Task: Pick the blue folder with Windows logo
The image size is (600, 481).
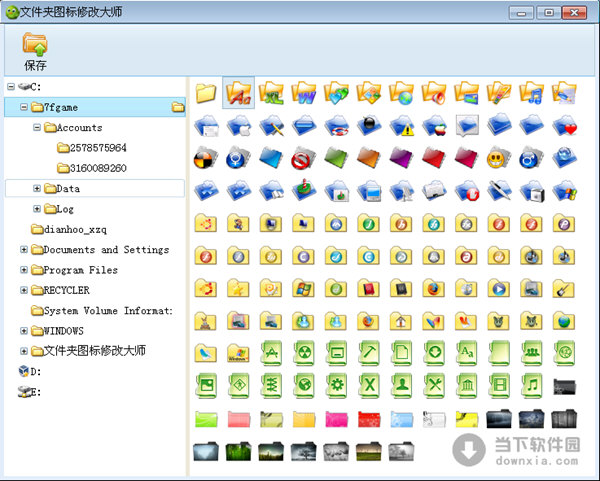Action: point(564,191)
